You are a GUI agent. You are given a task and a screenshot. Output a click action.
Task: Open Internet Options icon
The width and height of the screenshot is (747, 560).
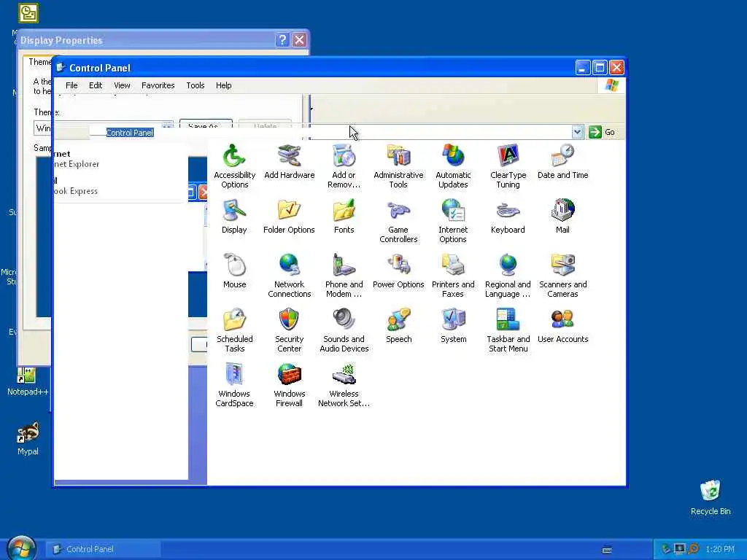(453, 211)
